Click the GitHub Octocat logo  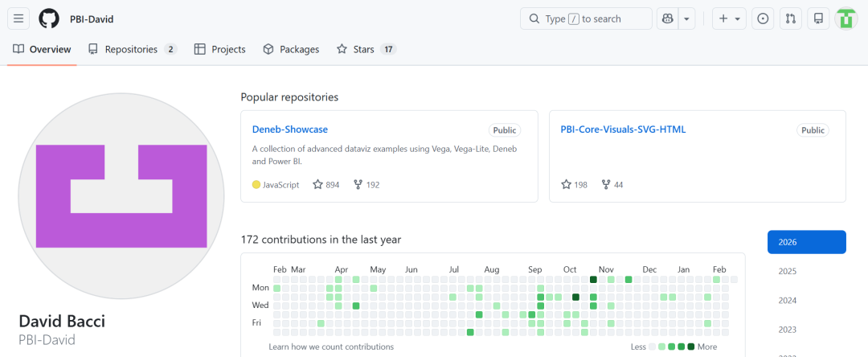49,18
